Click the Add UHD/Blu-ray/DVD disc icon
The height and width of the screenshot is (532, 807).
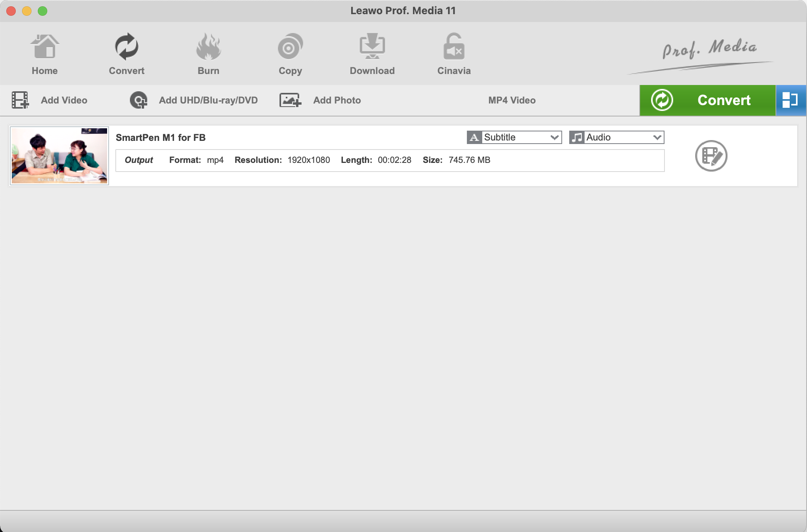click(x=139, y=100)
